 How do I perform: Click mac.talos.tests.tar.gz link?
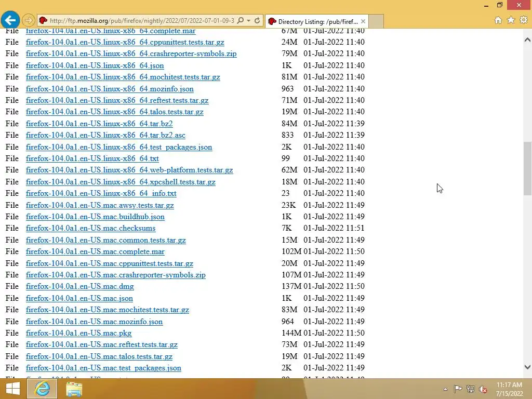click(x=99, y=356)
